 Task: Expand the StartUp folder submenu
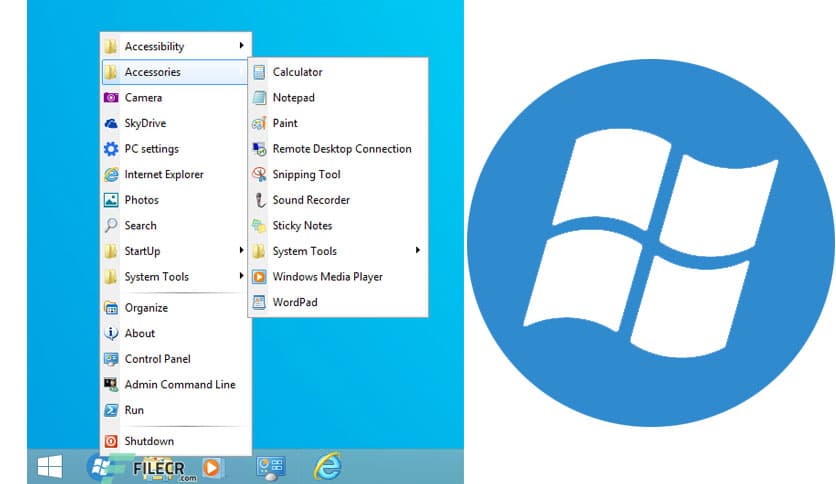[241, 251]
